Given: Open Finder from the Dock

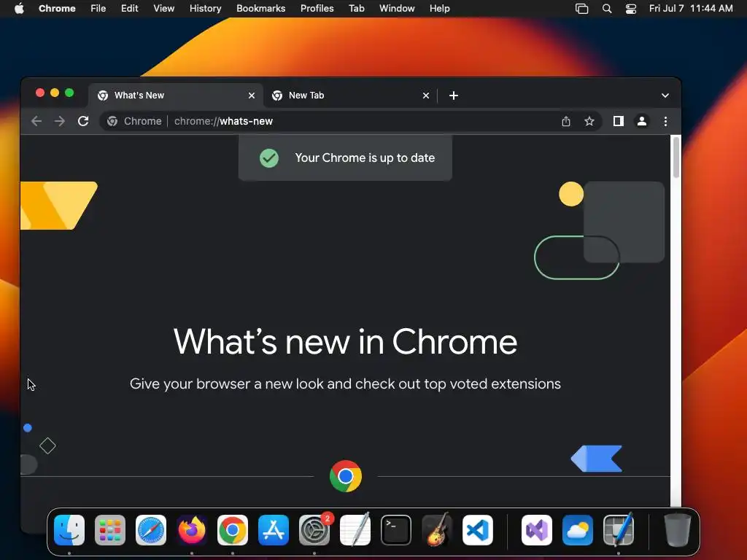Looking at the screenshot, I should coord(69,530).
